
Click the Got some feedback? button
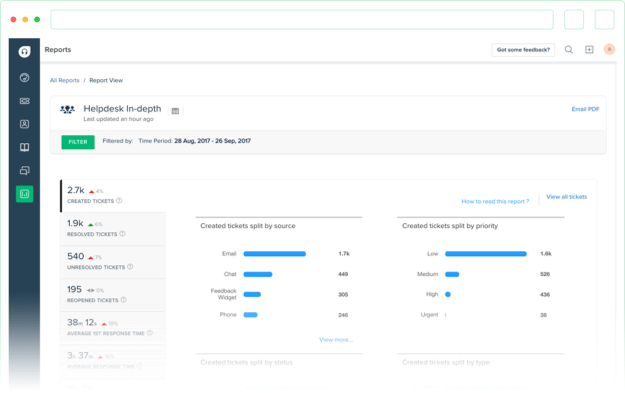tap(523, 50)
